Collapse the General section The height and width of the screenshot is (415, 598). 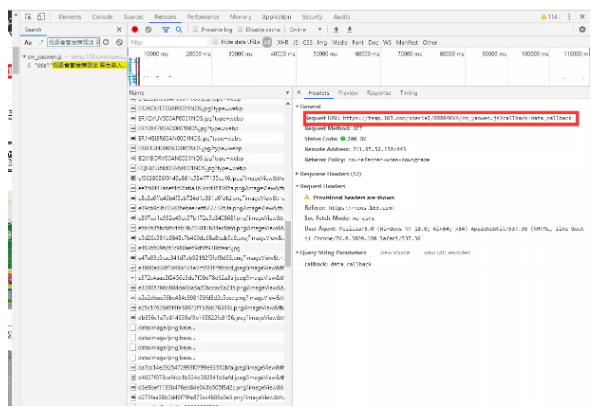[x=297, y=106]
